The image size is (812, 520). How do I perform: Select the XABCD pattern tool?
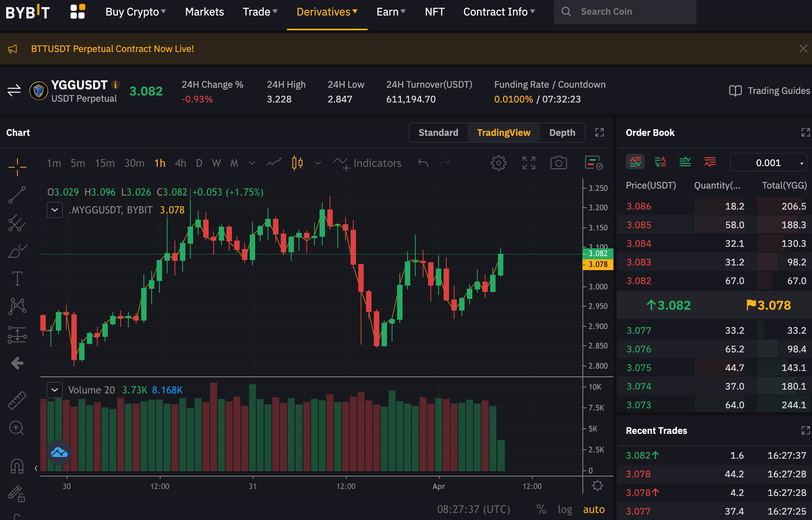17,306
